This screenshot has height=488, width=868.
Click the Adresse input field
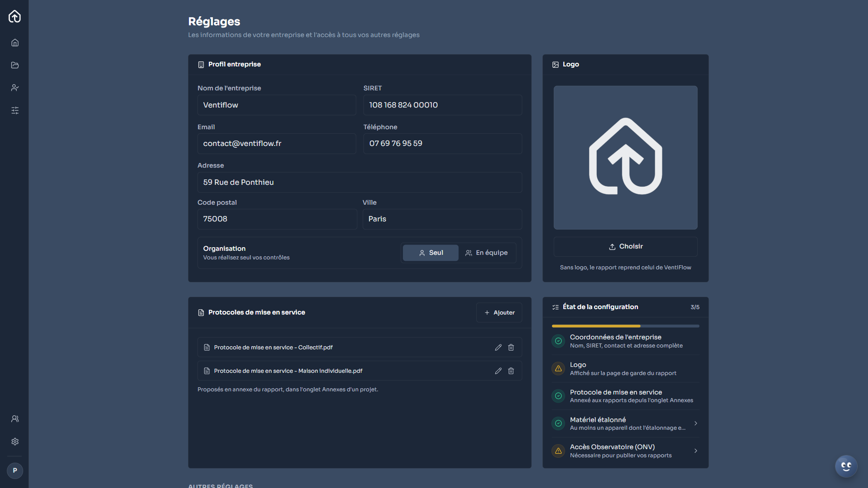click(x=360, y=183)
